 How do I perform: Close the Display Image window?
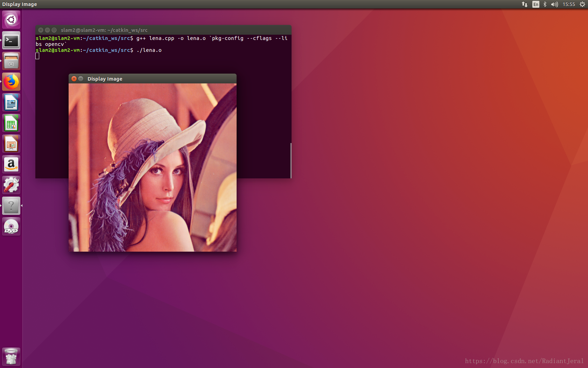pos(74,79)
